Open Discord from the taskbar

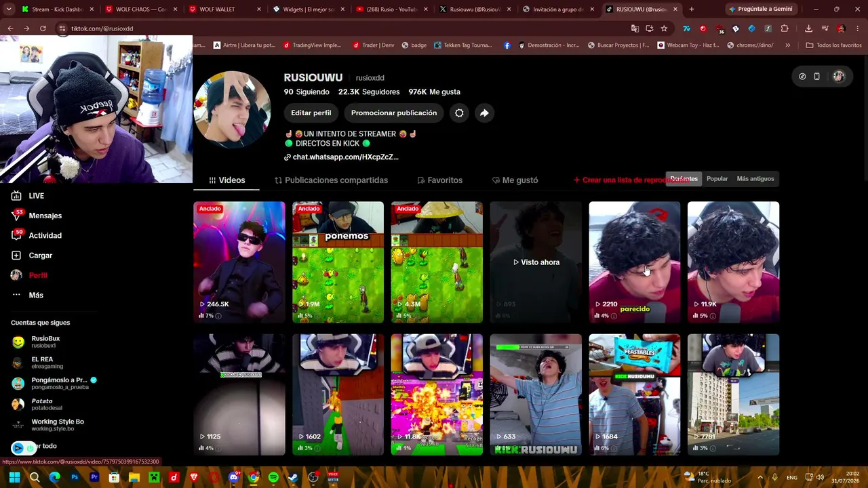click(x=233, y=478)
